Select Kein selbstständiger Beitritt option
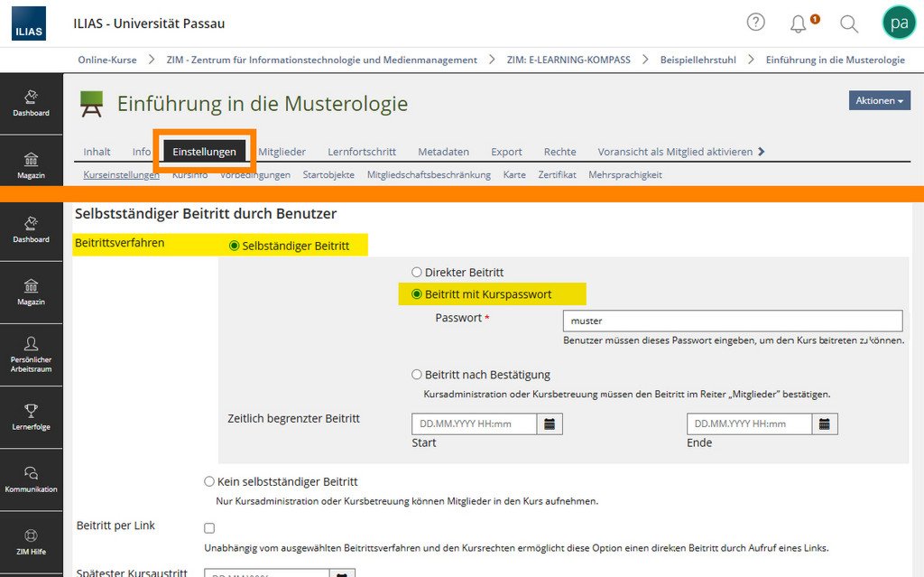Screen dimensions: 924x577 point(209,481)
